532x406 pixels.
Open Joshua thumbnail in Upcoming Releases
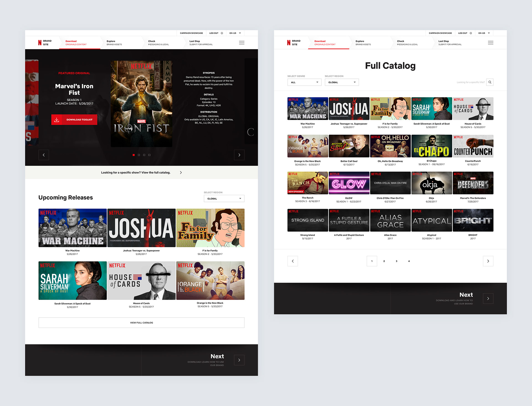coord(141,228)
